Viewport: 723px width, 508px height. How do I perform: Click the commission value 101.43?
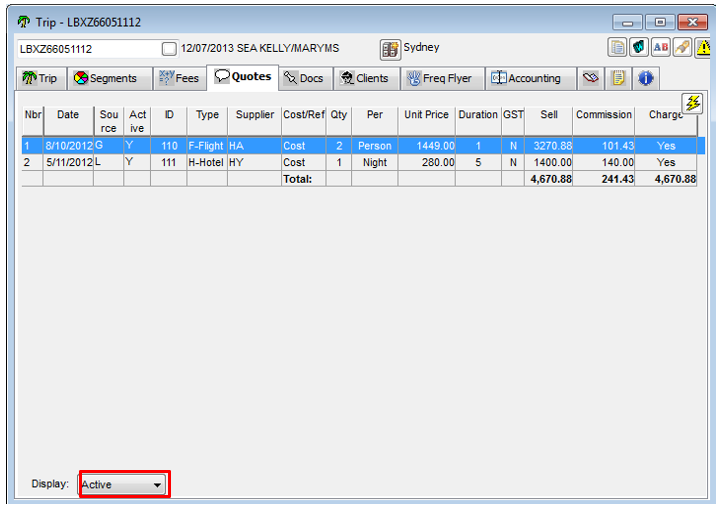tap(604, 146)
